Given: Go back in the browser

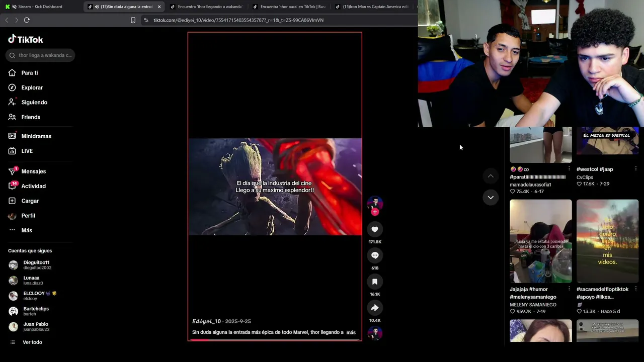Looking at the screenshot, I should pyautogui.click(x=7, y=20).
